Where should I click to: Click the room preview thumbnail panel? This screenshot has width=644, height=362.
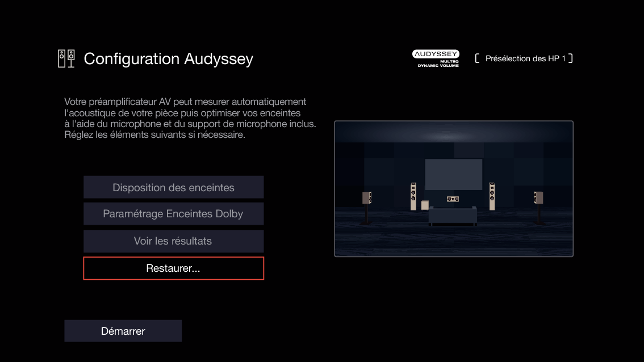click(x=454, y=188)
